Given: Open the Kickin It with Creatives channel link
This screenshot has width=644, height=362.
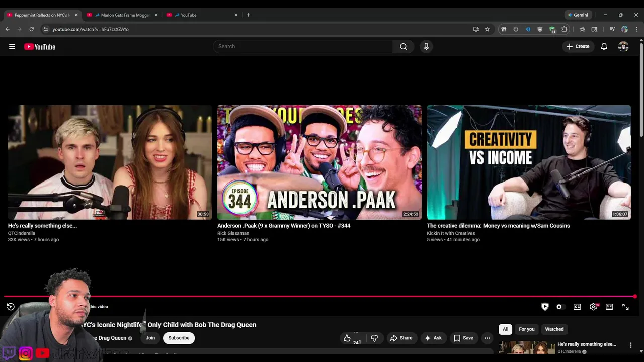Looking at the screenshot, I should pos(451,233).
